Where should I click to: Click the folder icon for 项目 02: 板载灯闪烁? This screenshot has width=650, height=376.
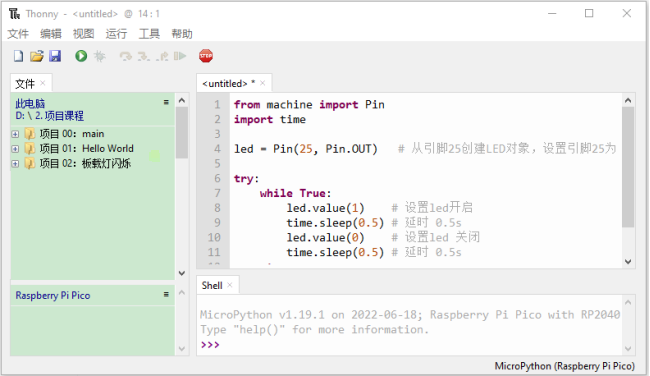click(29, 163)
